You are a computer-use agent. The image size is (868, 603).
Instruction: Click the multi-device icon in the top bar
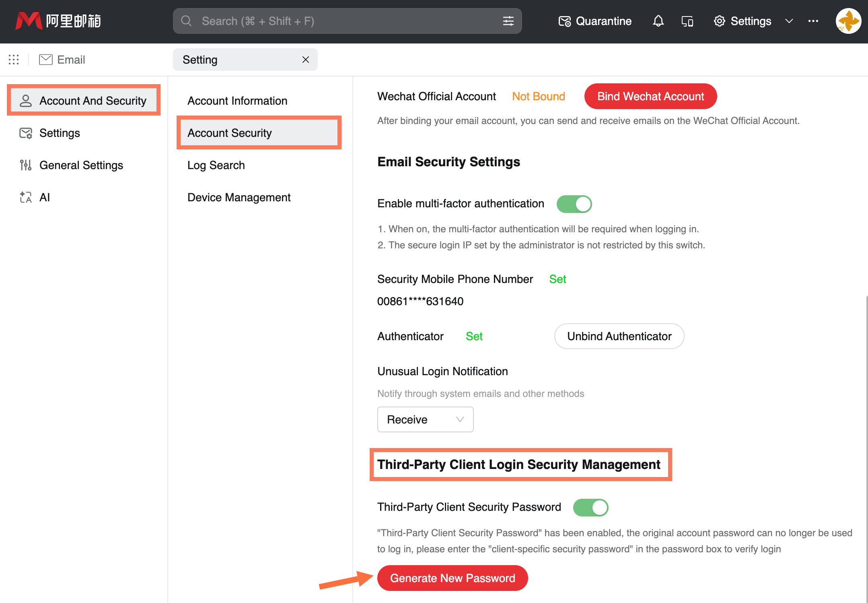pyautogui.click(x=687, y=21)
